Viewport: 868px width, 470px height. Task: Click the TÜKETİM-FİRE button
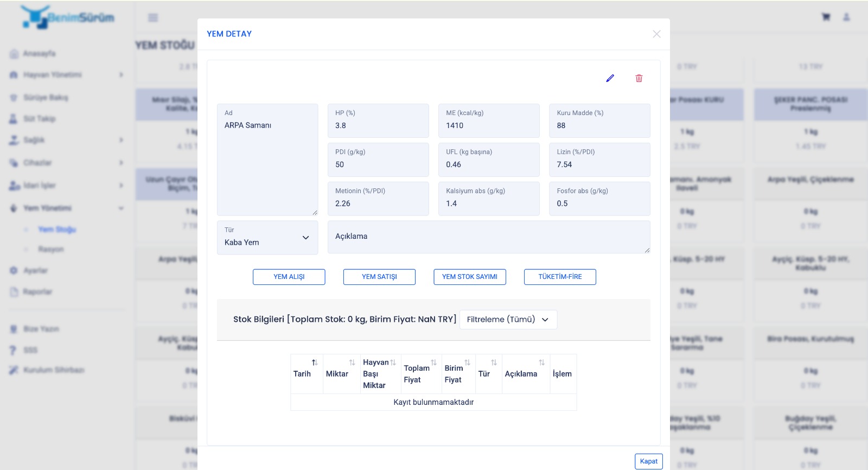click(x=560, y=277)
